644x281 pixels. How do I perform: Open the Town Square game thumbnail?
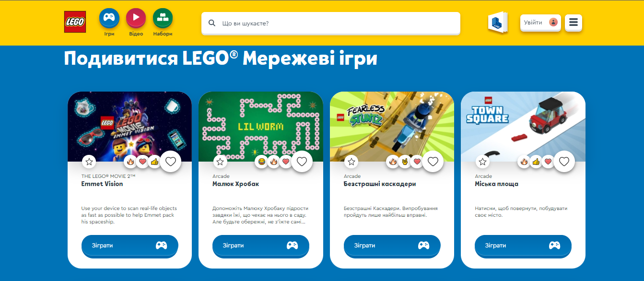tap(523, 127)
